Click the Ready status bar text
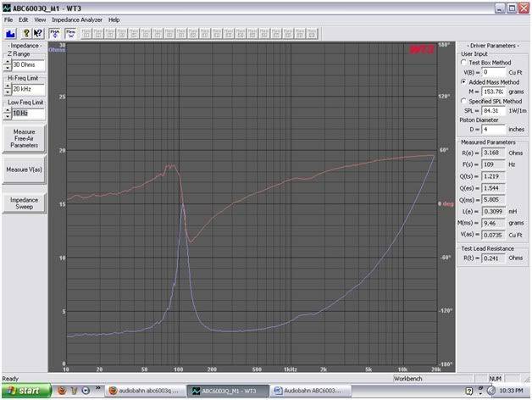532x400 pixels. pyautogui.click(x=10, y=379)
